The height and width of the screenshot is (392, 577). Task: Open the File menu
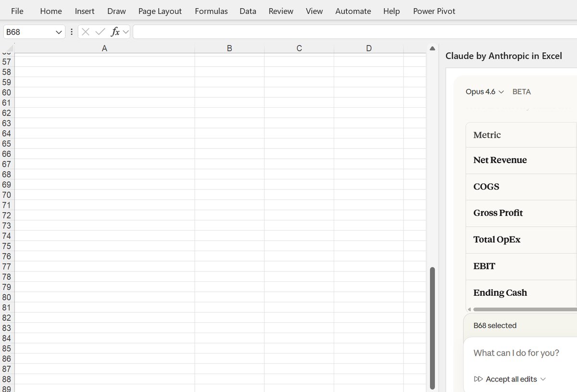17,11
